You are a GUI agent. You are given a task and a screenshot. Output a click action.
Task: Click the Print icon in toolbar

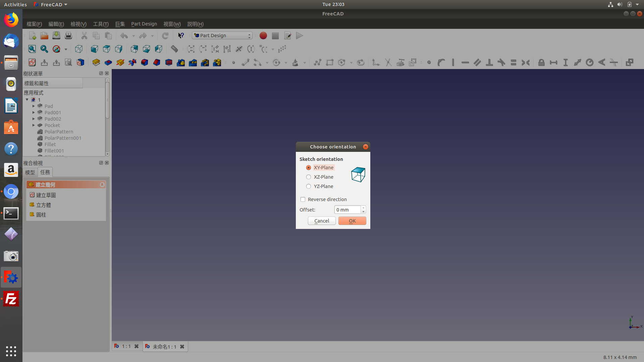click(68, 36)
